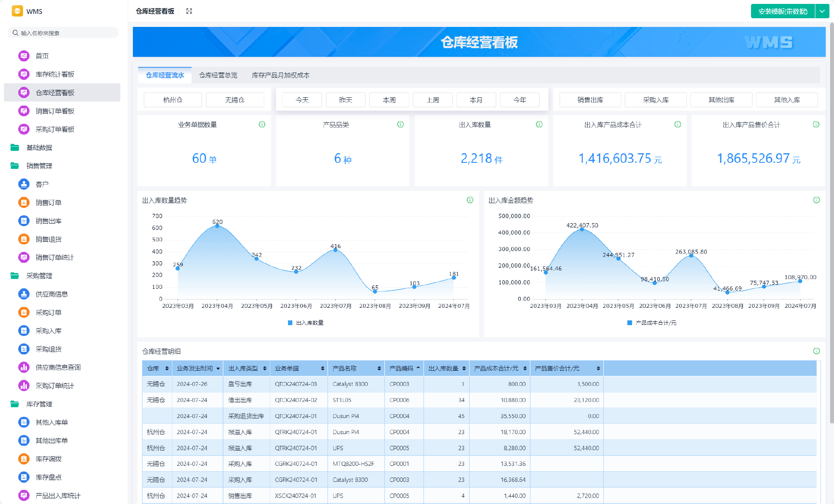The image size is (834, 504).
Task: Click the 安装模板(带数据) button
Action: pyautogui.click(x=783, y=11)
